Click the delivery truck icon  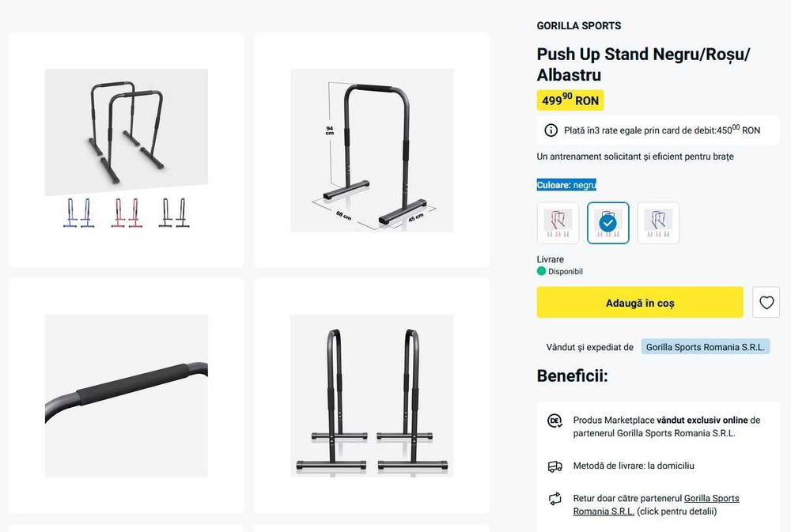click(555, 466)
